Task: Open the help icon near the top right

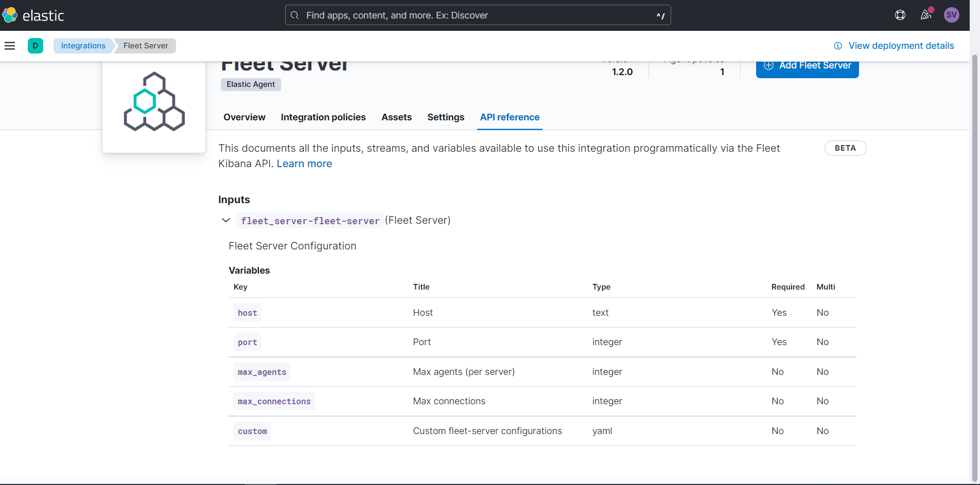Action: 900,15
